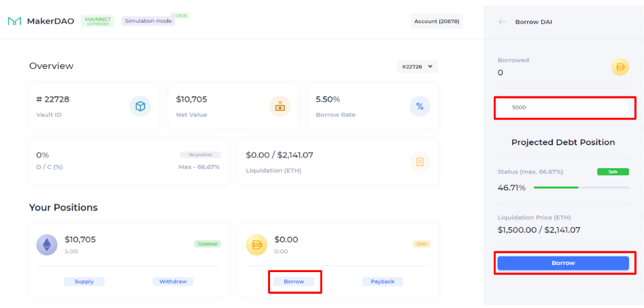Confirm with the blue Borrow button

[x=563, y=263]
